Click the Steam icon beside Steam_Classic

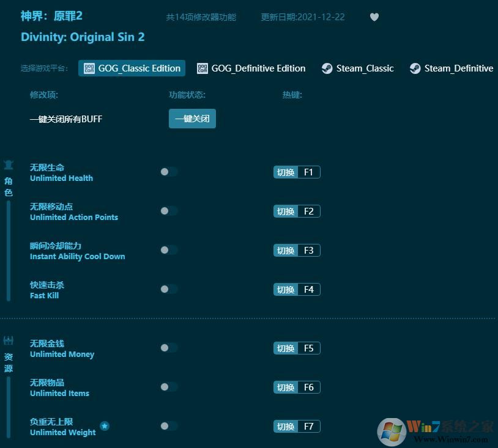coord(327,68)
